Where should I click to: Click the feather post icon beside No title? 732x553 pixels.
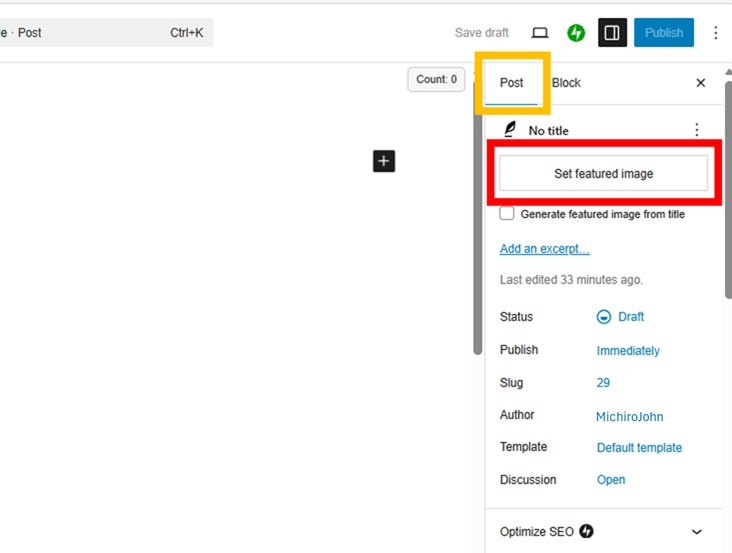[510, 130]
